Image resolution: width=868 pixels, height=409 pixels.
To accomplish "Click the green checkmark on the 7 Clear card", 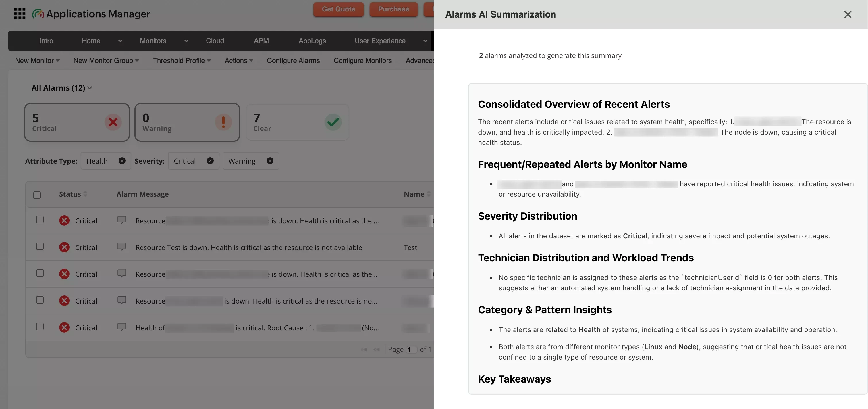I will pos(333,122).
